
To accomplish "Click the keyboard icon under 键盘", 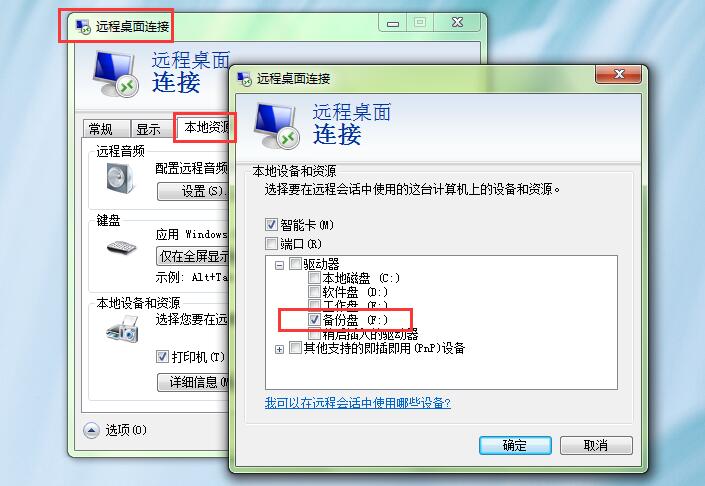I will (x=121, y=247).
